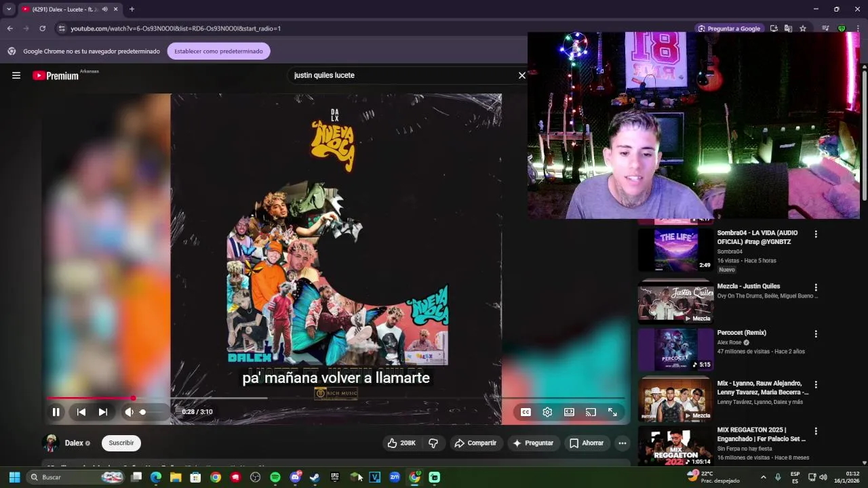Open green shield extension icon
Viewport: 868px width, 488px height.
pyautogui.click(x=842, y=28)
